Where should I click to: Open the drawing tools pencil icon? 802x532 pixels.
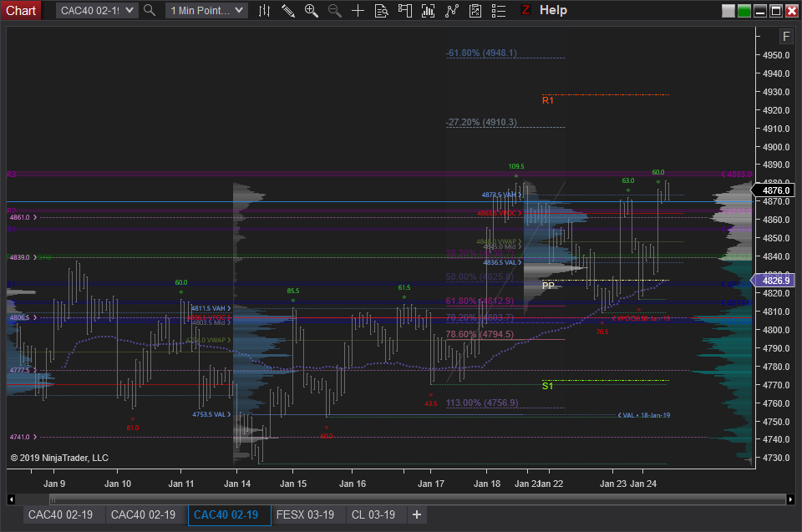[x=288, y=10]
